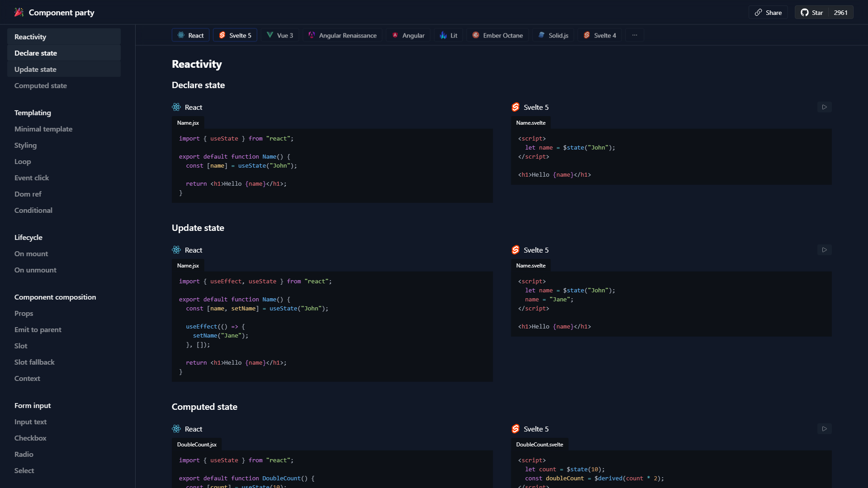Image resolution: width=868 pixels, height=488 pixels.
Task: Go to Props in sidebar
Action: click(64, 313)
